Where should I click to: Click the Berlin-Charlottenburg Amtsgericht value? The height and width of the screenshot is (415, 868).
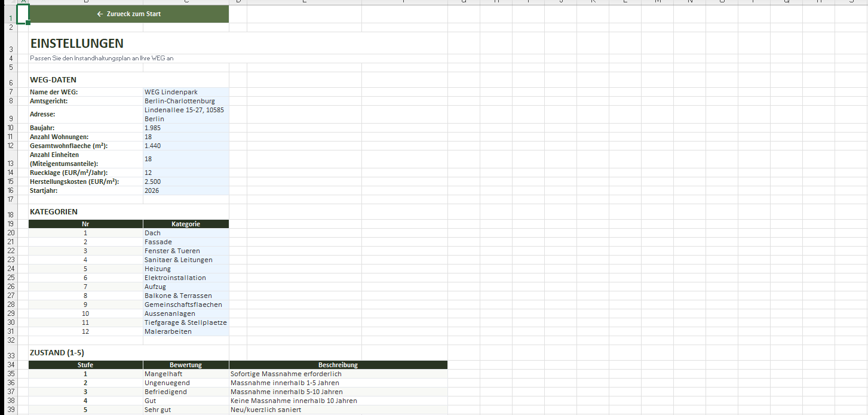tap(185, 101)
